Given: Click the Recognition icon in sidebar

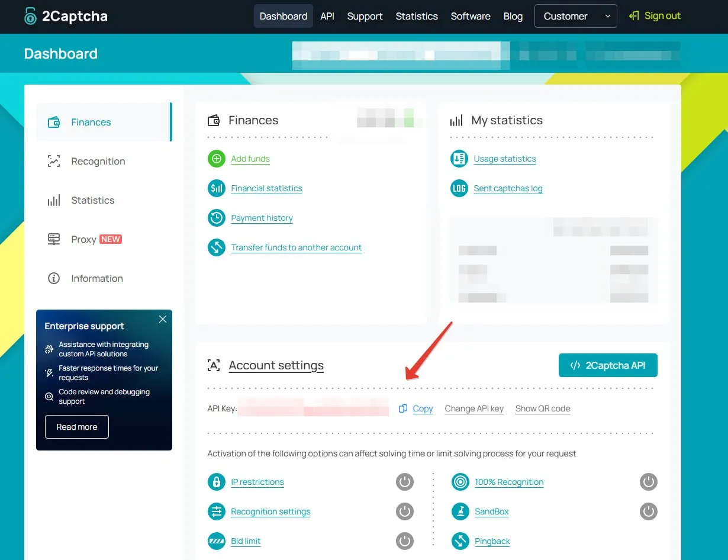Looking at the screenshot, I should click(x=54, y=161).
